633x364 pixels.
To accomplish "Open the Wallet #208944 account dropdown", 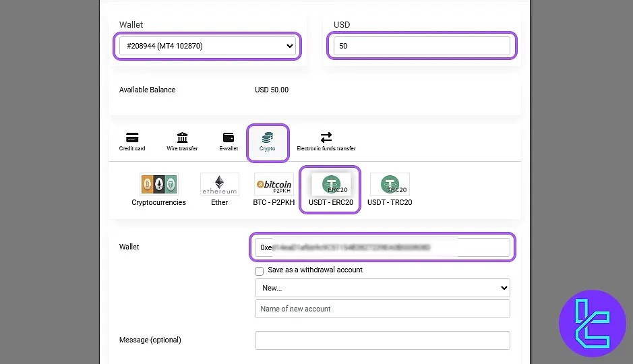I will [208, 46].
